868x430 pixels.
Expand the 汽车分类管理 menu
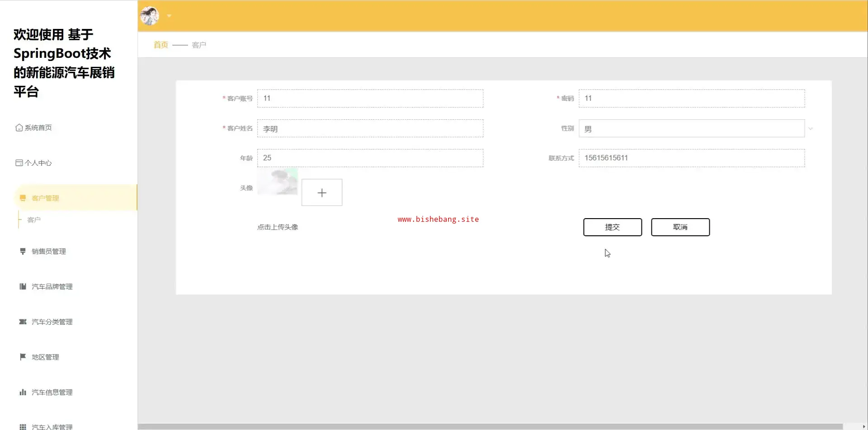pyautogui.click(x=52, y=322)
